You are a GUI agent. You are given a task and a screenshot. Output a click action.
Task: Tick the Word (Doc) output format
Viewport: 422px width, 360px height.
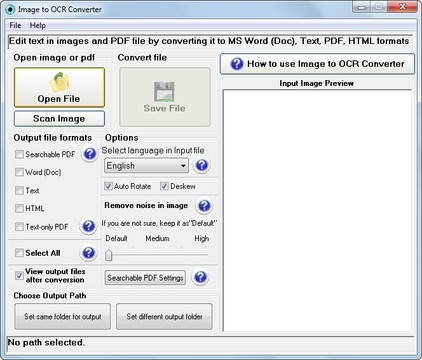click(x=19, y=172)
